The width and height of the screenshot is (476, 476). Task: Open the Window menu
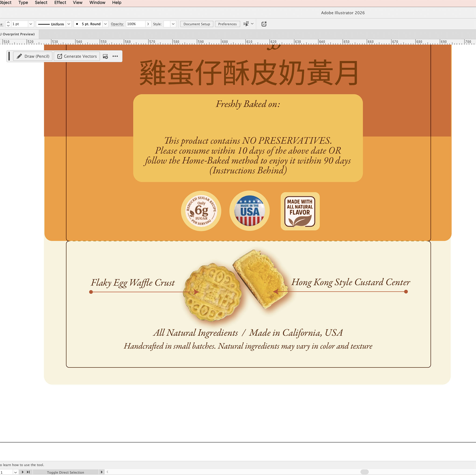pos(97,3)
